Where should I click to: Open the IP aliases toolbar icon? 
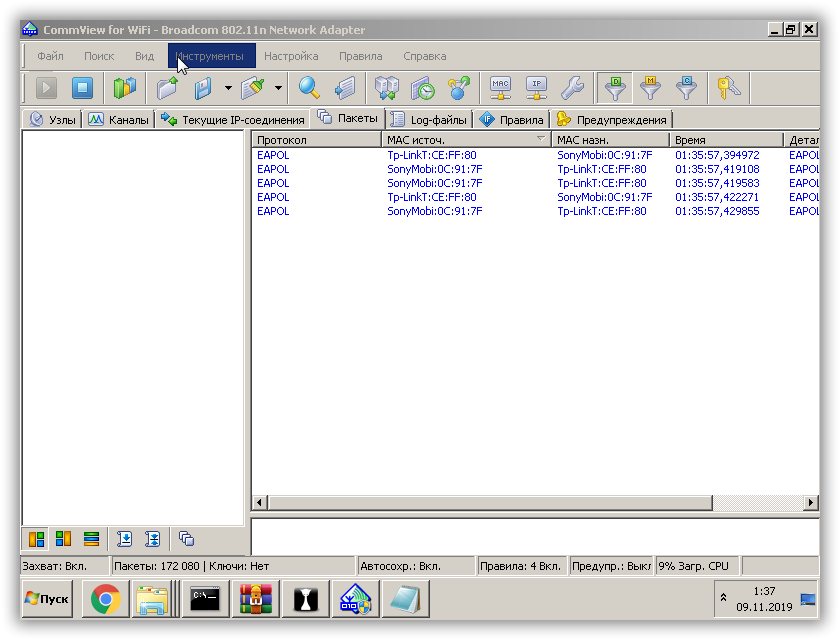pyautogui.click(x=537, y=88)
